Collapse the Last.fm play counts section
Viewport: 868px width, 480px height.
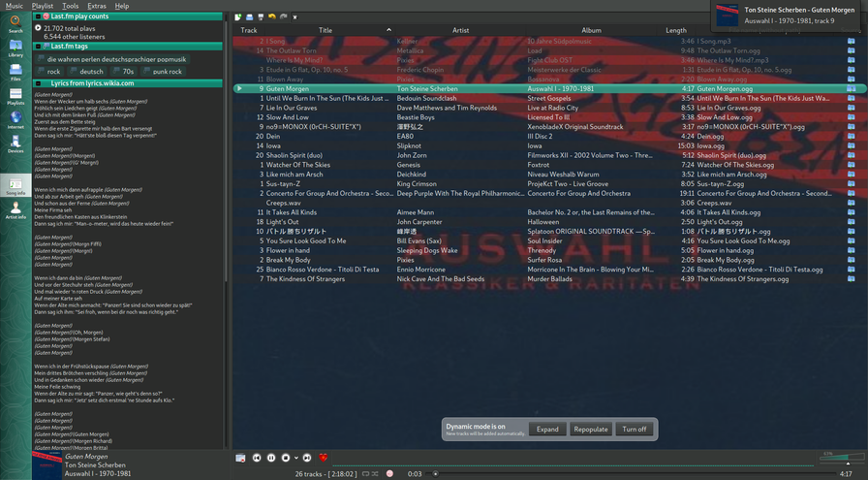point(38,16)
